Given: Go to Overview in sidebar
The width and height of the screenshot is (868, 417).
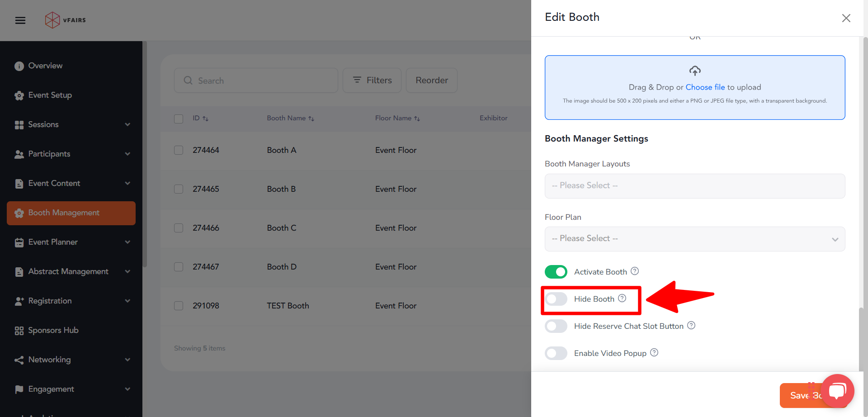Looking at the screenshot, I should point(45,66).
